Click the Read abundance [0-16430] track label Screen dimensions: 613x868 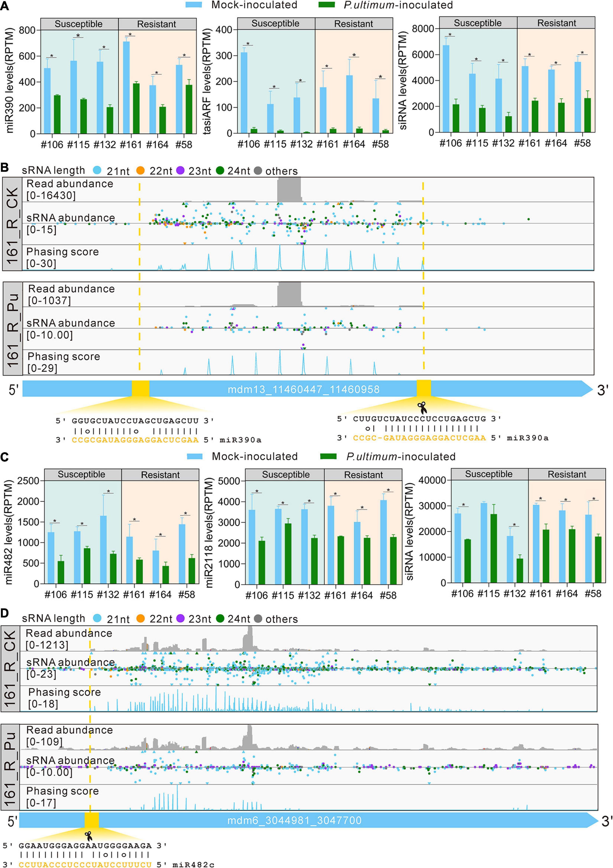70,189
